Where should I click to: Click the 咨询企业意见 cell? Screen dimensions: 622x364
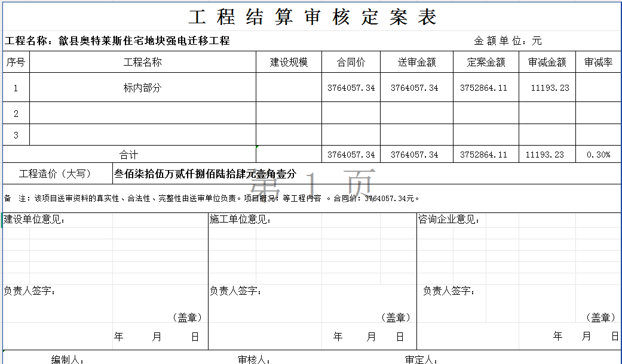(x=449, y=220)
